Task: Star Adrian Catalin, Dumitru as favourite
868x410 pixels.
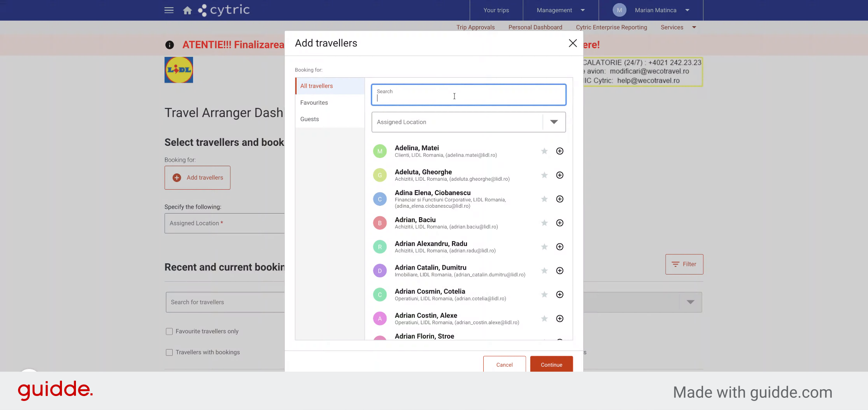Action: tap(544, 271)
